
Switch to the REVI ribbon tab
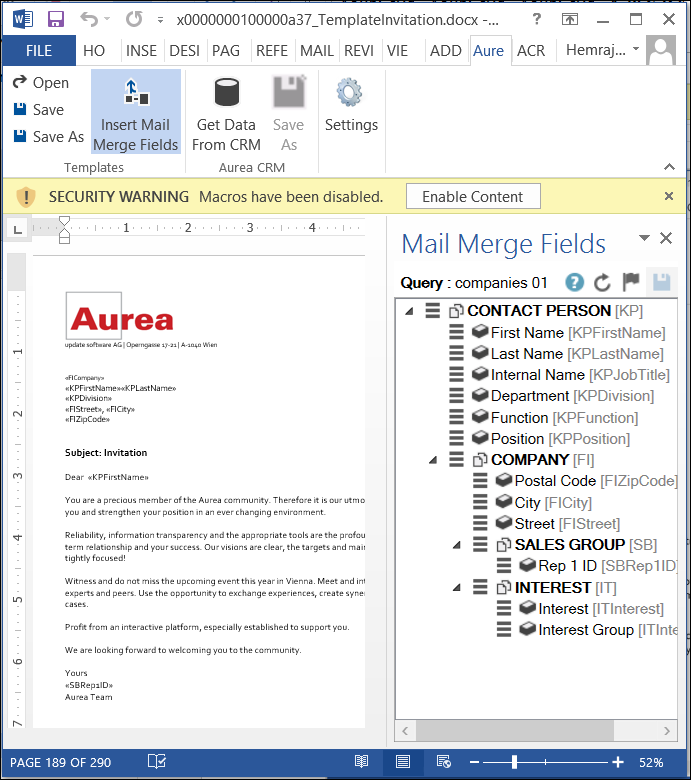point(359,51)
